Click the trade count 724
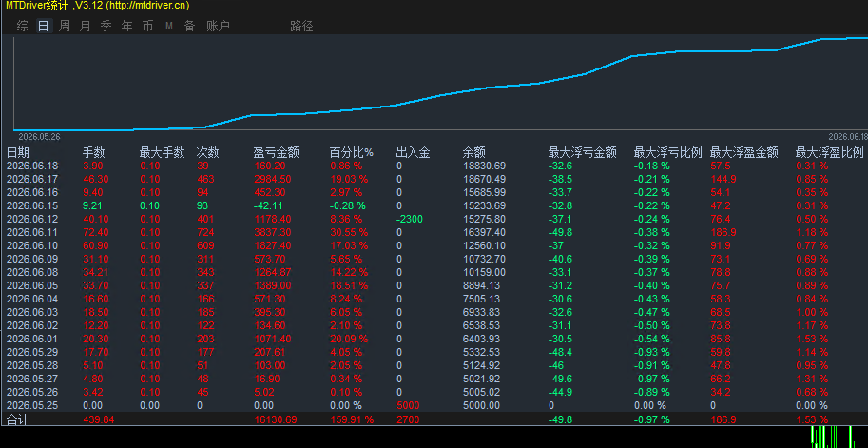This screenshot has height=448, width=868. point(205,233)
